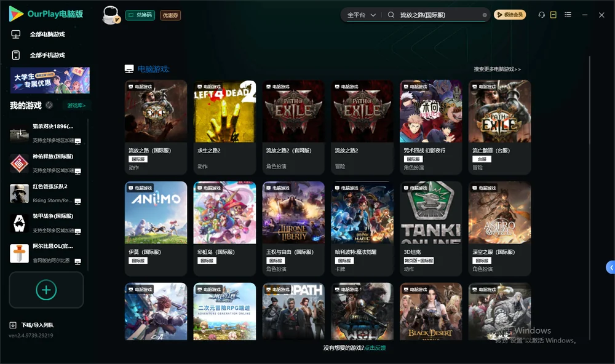Click 台服 tag under 流亡黯道
This screenshot has width=615, height=364.
tap(482, 159)
